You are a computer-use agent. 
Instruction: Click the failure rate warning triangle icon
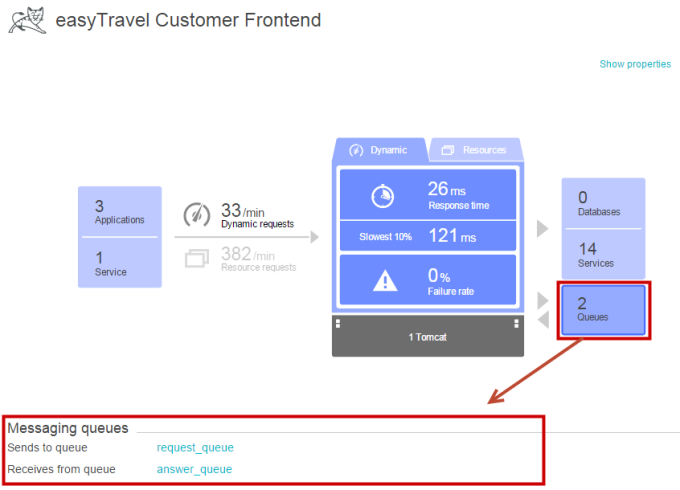point(385,280)
